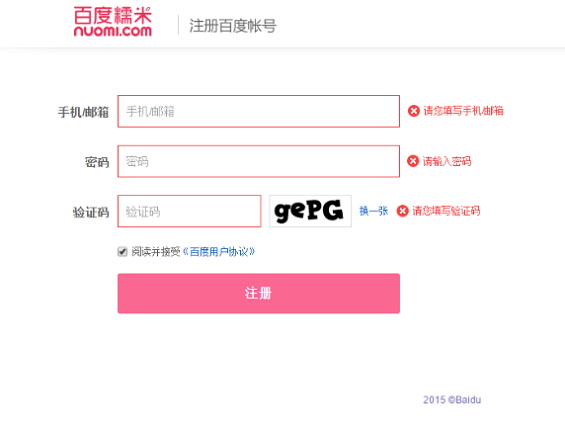
Task: Click the gePG captcha image
Action: [310, 211]
